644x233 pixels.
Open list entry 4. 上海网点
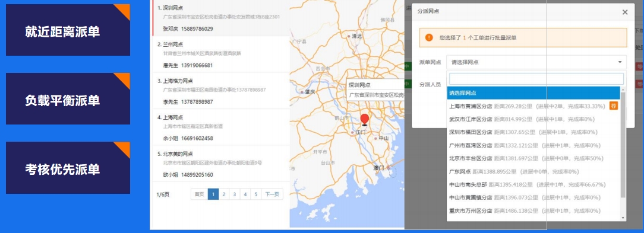[x=220, y=127]
